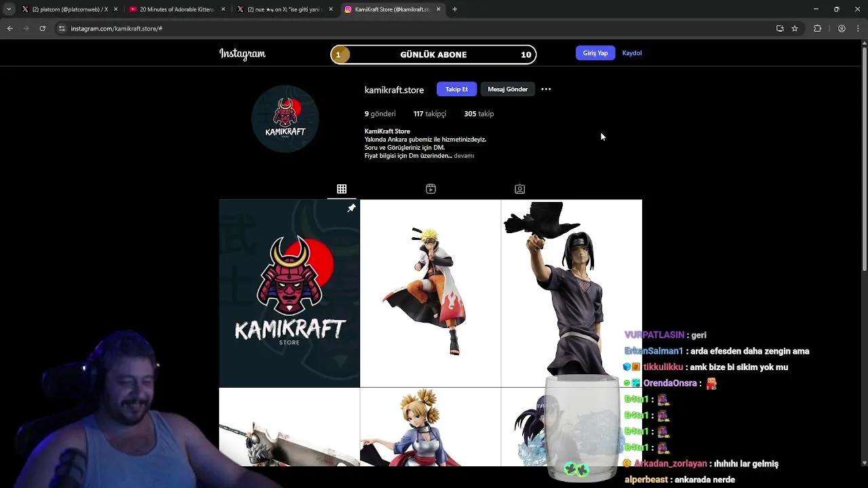The image size is (868, 488).
Task: Open the Temari blonde figure post
Action: click(431, 427)
